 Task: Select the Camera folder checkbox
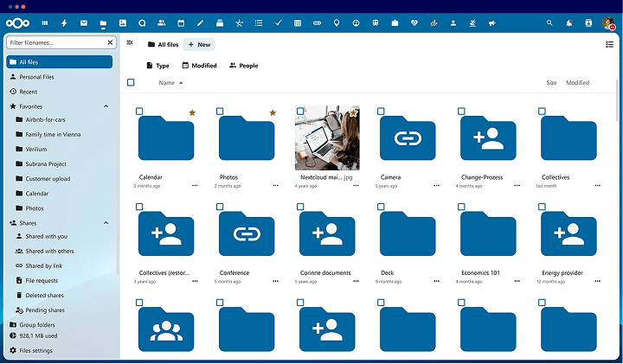[381, 112]
